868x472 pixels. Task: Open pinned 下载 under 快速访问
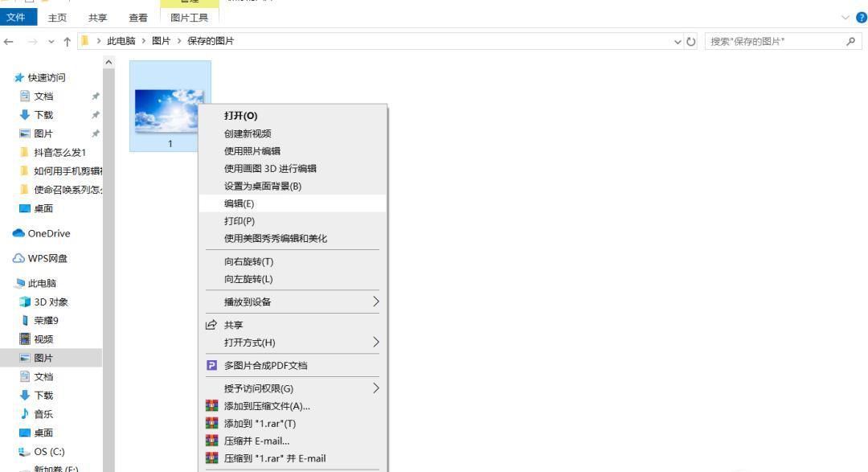pyautogui.click(x=43, y=115)
